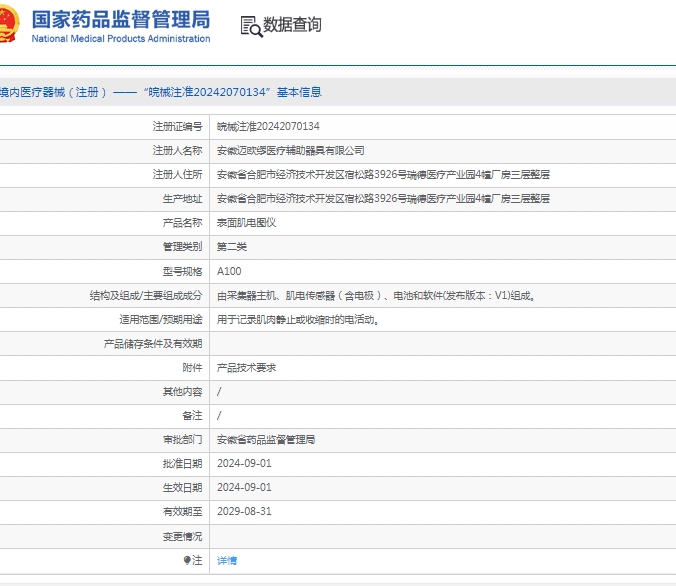The width and height of the screenshot is (676, 586).
Task: Click National Medical Products Administration text
Action: click(121, 39)
